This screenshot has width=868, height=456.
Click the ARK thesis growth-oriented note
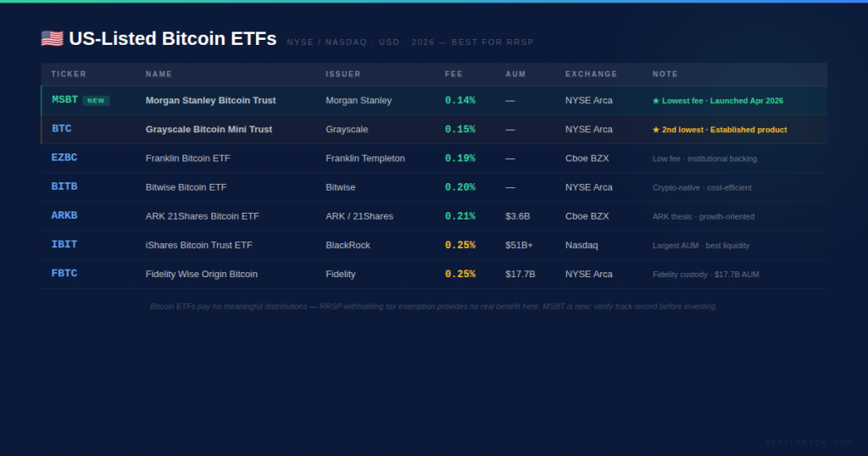click(x=703, y=216)
